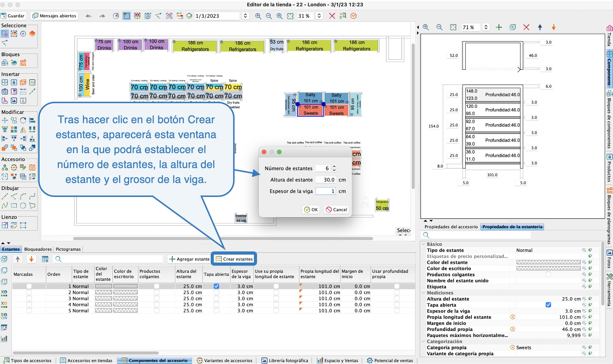Toggle Productos colgantes checkbox in row 2

pyautogui.click(x=156, y=292)
